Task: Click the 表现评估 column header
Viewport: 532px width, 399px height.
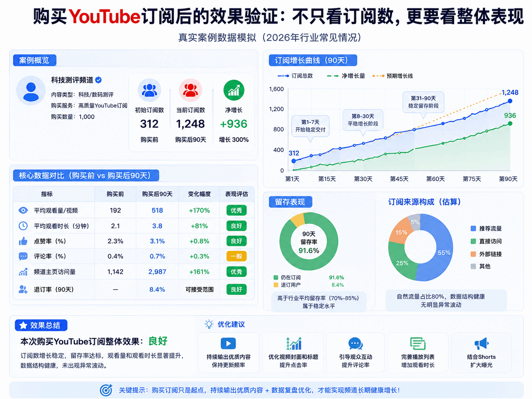Action: [x=236, y=194]
